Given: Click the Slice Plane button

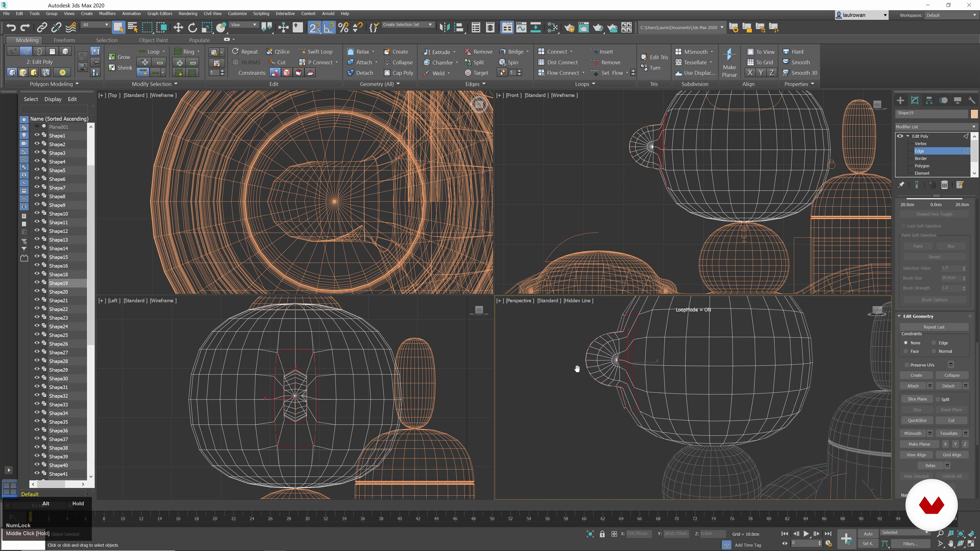Looking at the screenshot, I should pyautogui.click(x=917, y=399).
